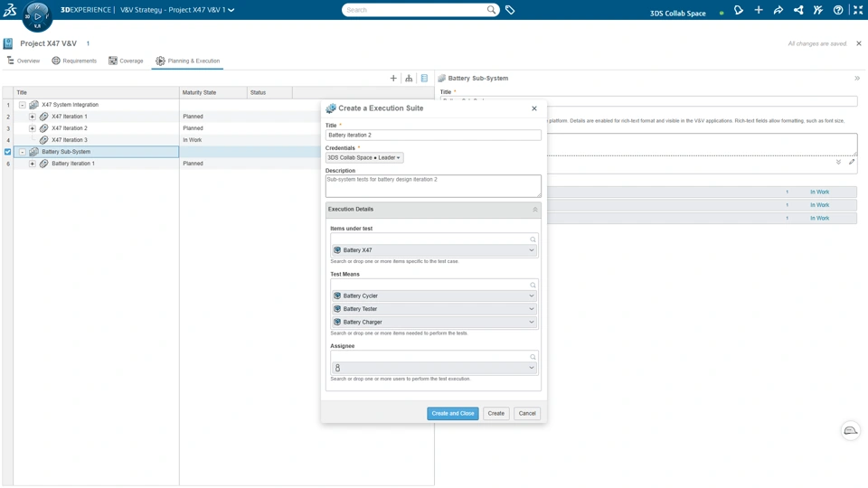Click the Assignee search input
The image size is (868, 488).
point(429,357)
